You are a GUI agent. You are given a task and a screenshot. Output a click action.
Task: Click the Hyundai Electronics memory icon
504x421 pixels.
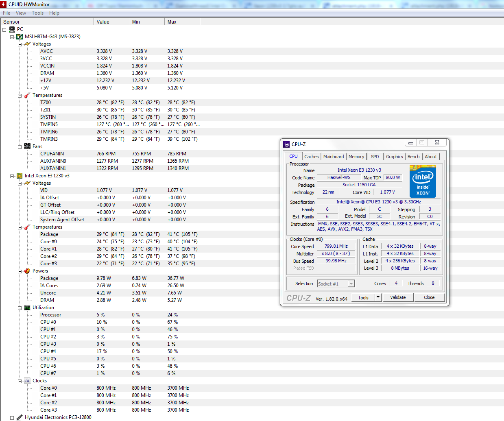(x=20, y=417)
